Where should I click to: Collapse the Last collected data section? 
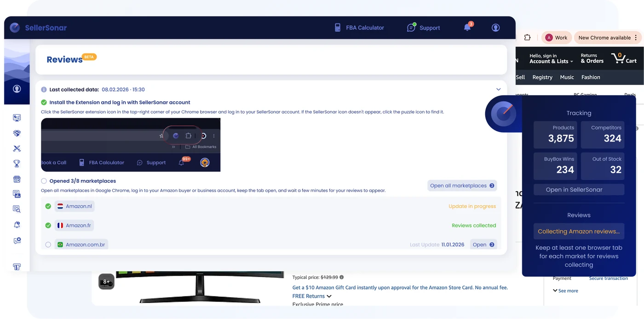498,89
